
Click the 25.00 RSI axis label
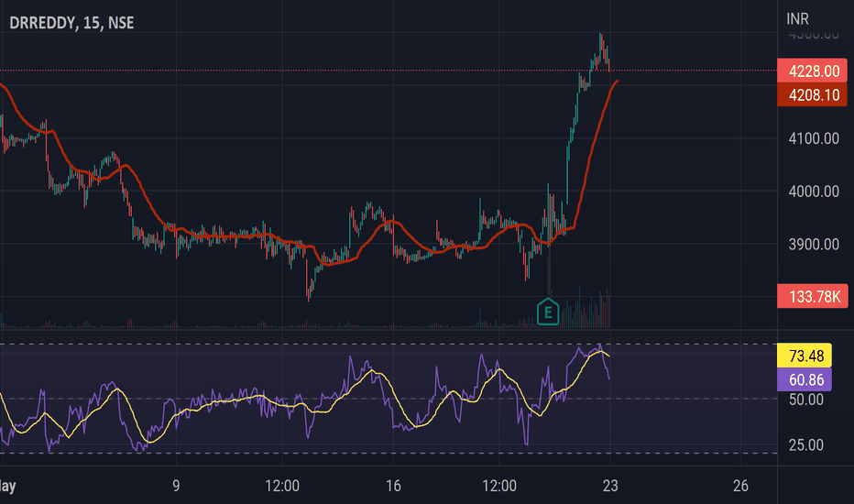(806, 445)
